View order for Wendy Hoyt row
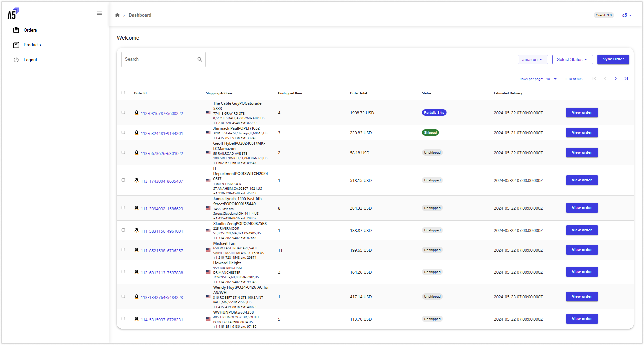The height and width of the screenshot is (345, 644). click(582, 297)
